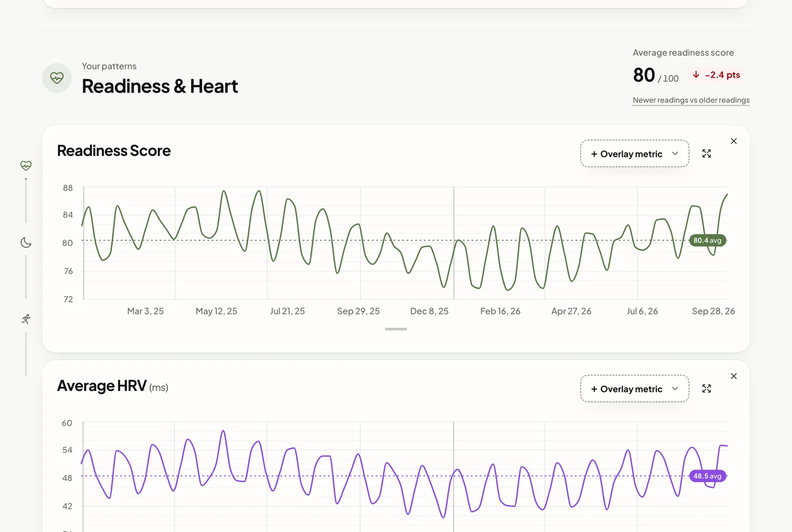Click the Your patterns subtitle text
The height and width of the screenshot is (532, 792).
coord(109,66)
